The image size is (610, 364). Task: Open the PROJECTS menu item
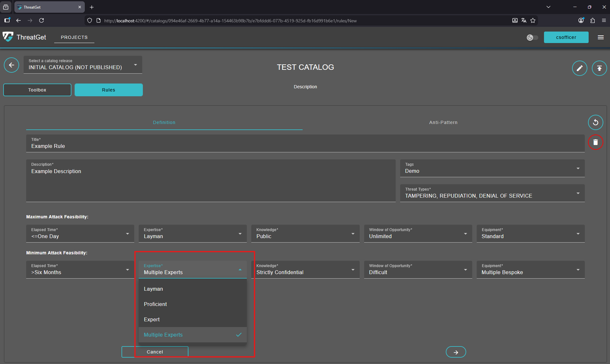[x=74, y=37]
